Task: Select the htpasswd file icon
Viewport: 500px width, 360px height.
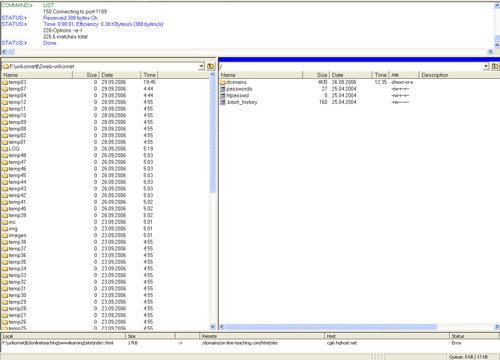Action: point(223,96)
